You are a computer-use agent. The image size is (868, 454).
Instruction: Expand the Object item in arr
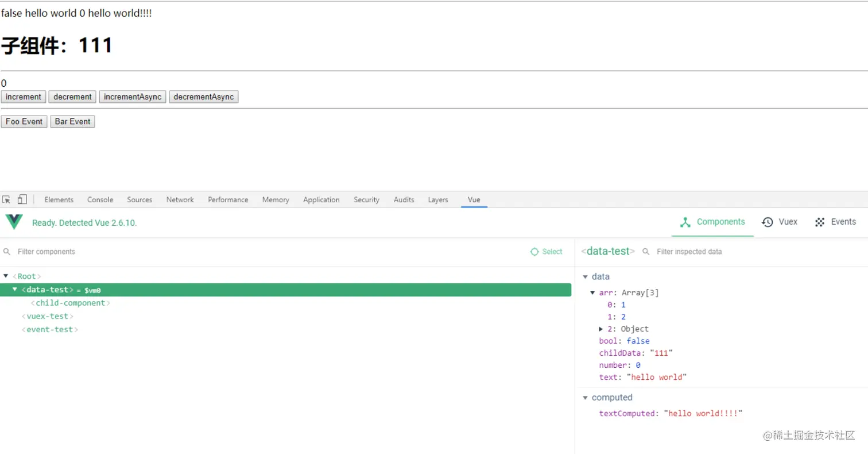[601, 329]
